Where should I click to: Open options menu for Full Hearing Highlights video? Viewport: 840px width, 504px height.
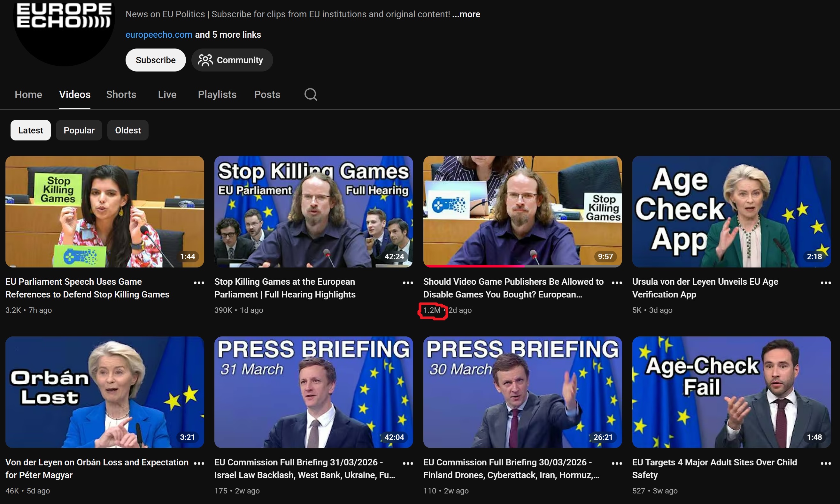point(408,282)
